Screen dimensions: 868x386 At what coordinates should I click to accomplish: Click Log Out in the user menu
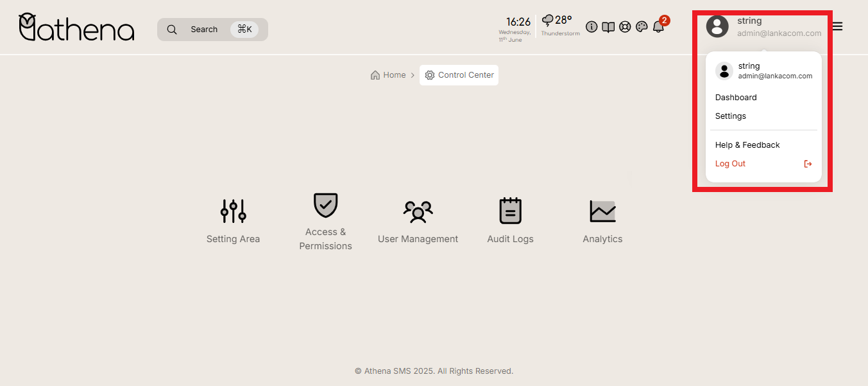click(731, 164)
